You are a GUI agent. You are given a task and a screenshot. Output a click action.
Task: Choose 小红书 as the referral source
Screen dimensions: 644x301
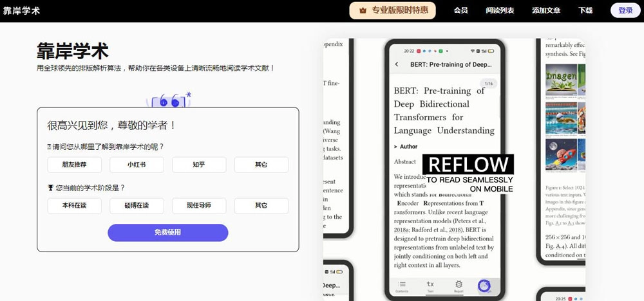(x=137, y=165)
